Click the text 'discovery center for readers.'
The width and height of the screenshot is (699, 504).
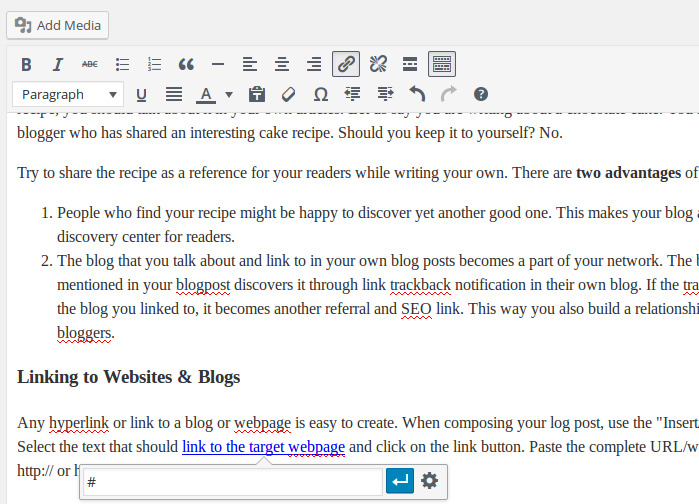point(146,237)
